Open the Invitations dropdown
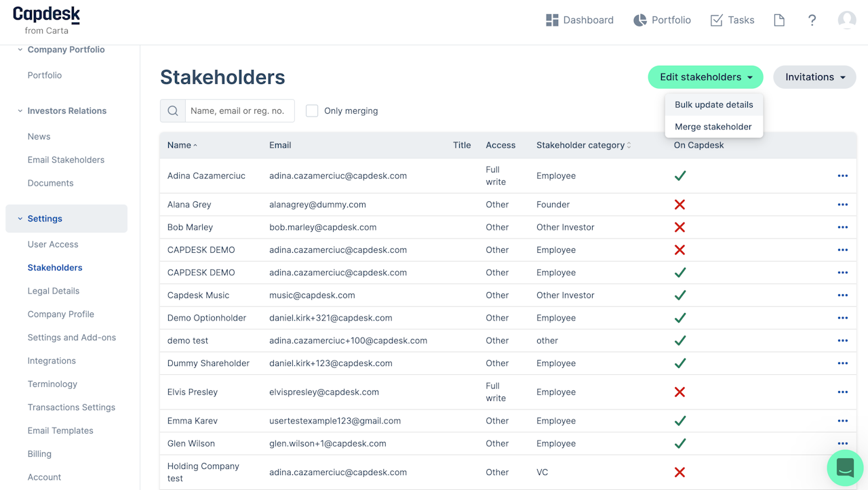 click(814, 77)
